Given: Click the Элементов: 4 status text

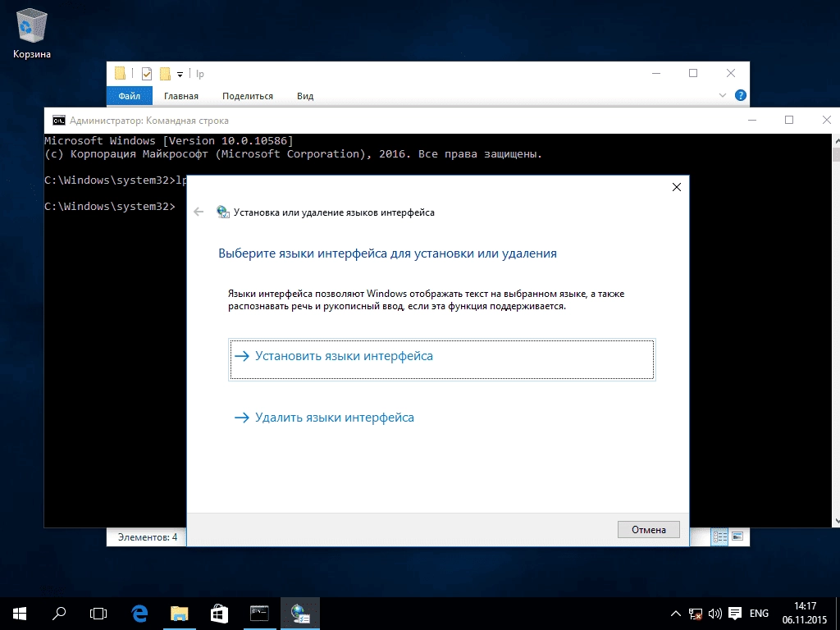Looking at the screenshot, I should tap(148, 536).
